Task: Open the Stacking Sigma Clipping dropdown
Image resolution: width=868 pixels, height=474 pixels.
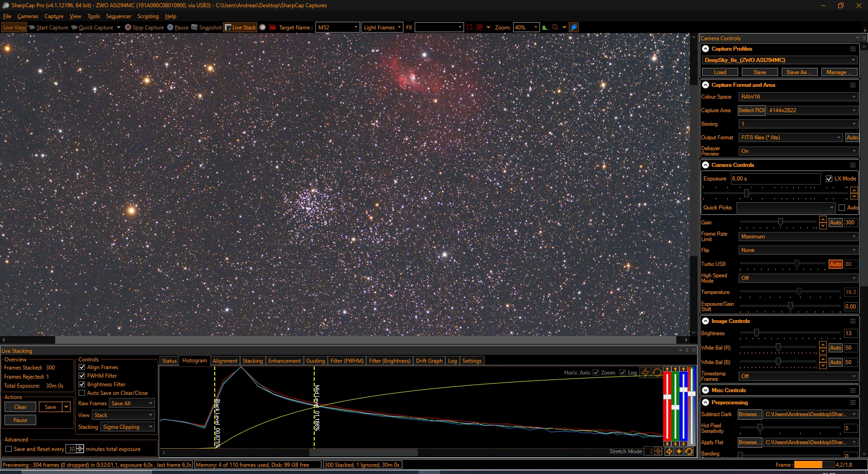Action: 127,427
